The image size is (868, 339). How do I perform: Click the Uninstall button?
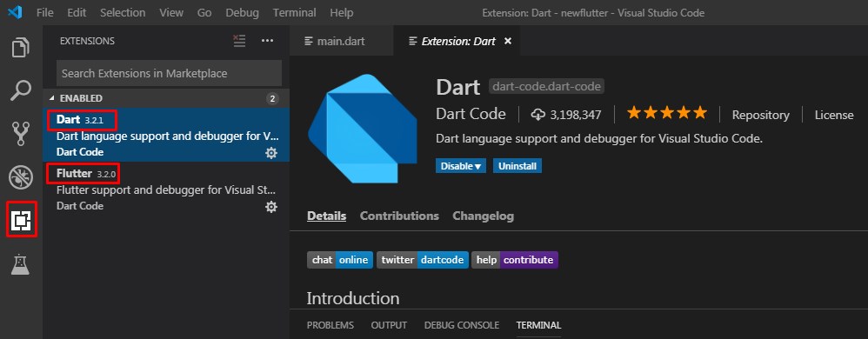pyautogui.click(x=517, y=166)
